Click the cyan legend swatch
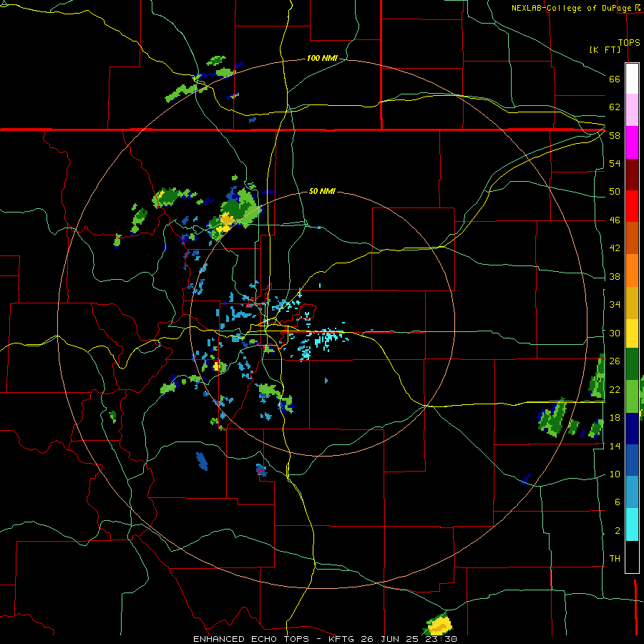 pyautogui.click(x=632, y=525)
